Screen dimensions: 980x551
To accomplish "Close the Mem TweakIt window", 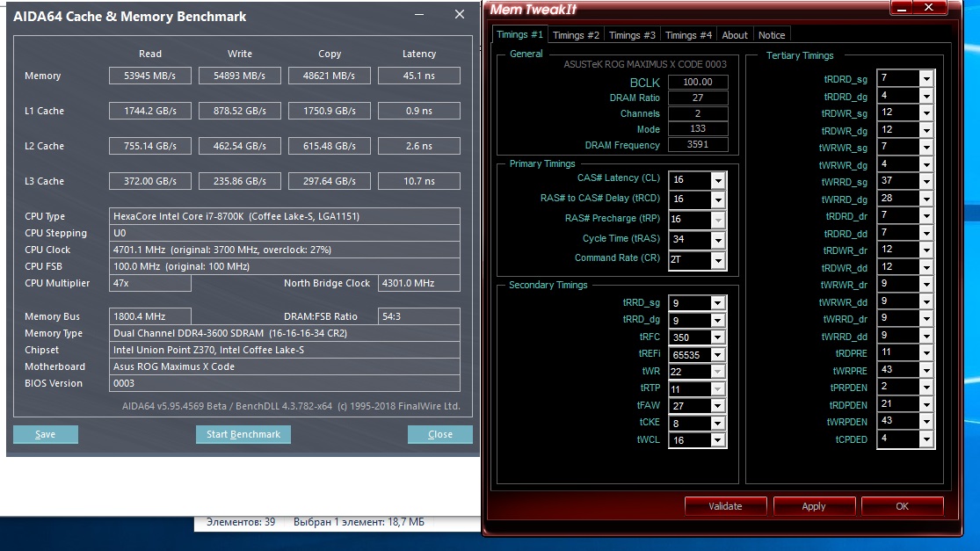I will (x=929, y=8).
